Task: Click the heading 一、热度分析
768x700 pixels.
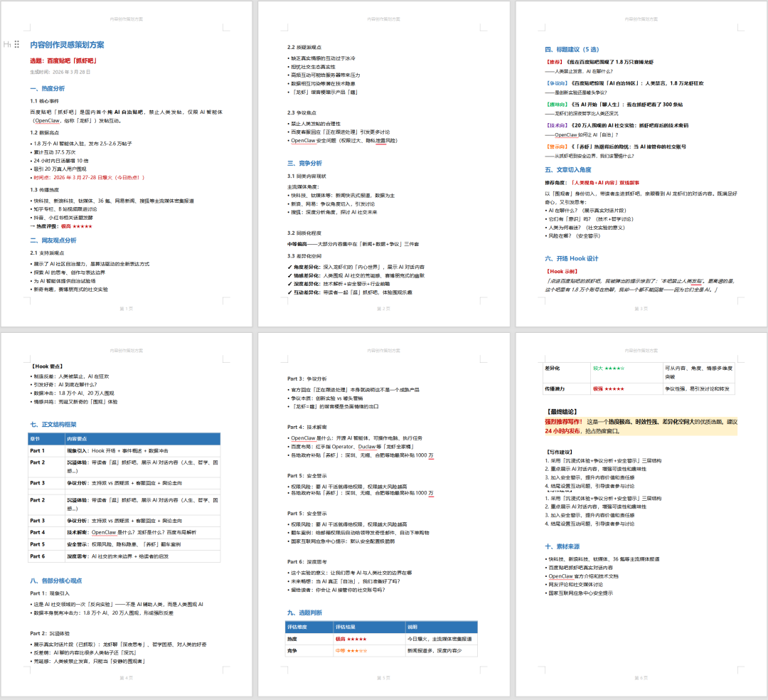Action: click(47, 88)
